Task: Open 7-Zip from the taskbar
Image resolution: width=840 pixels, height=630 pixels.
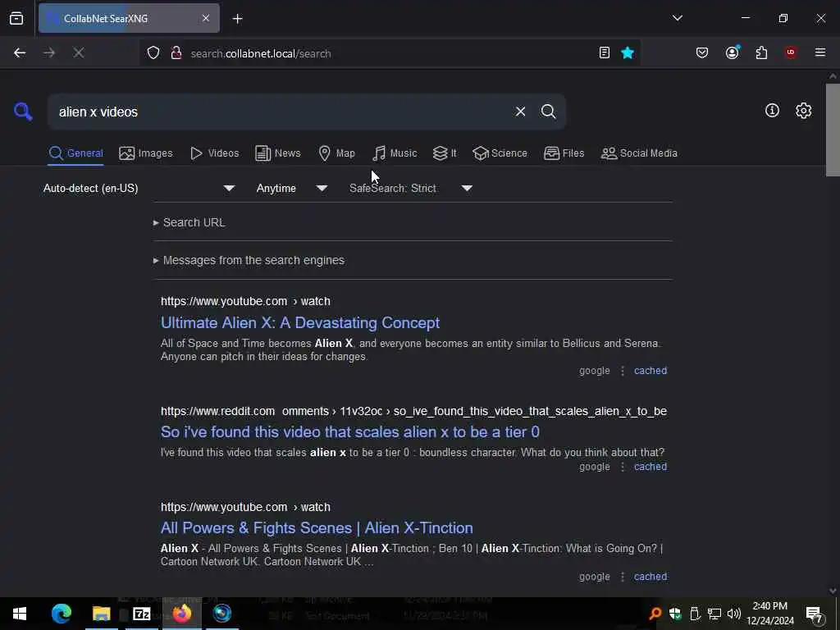Action: pos(141,614)
